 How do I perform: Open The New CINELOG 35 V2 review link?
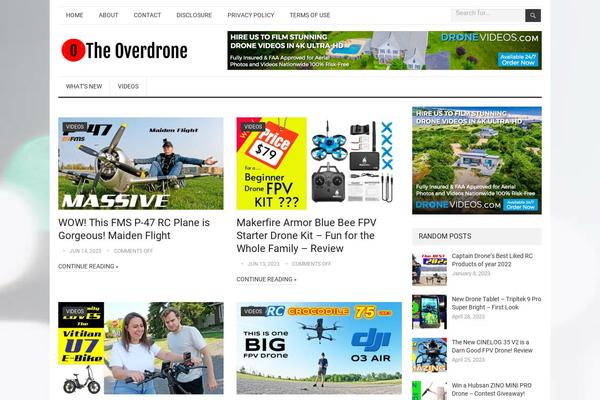click(492, 346)
